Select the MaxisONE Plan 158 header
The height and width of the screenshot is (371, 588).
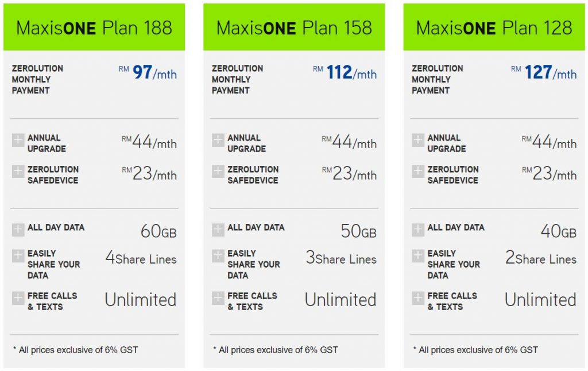point(294,27)
